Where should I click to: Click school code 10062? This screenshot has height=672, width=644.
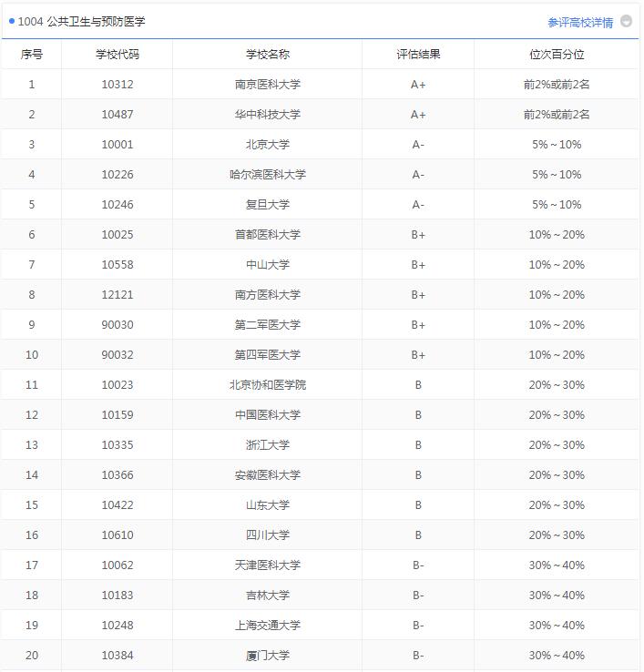118,565
